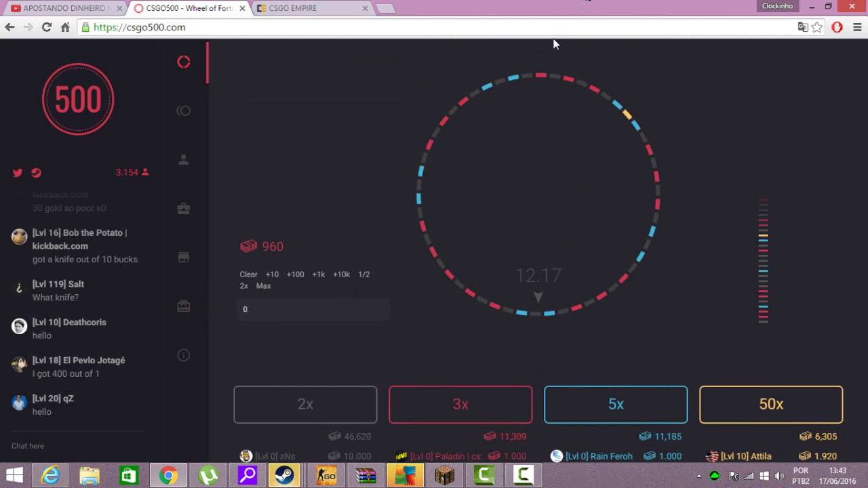Halve the bet with 1/2
The height and width of the screenshot is (488, 868).
[x=363, y=274]
